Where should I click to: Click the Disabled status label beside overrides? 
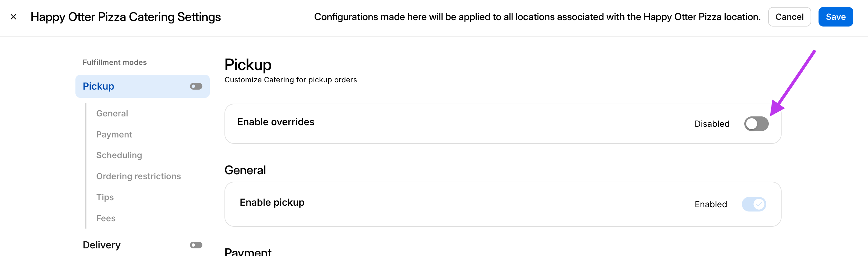[x=712, y=124]
